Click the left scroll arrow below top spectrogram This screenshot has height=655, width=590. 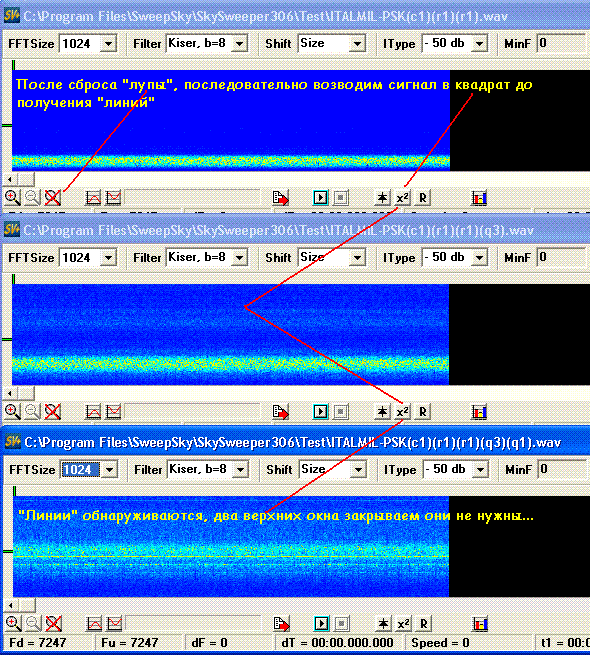[10, 180]
